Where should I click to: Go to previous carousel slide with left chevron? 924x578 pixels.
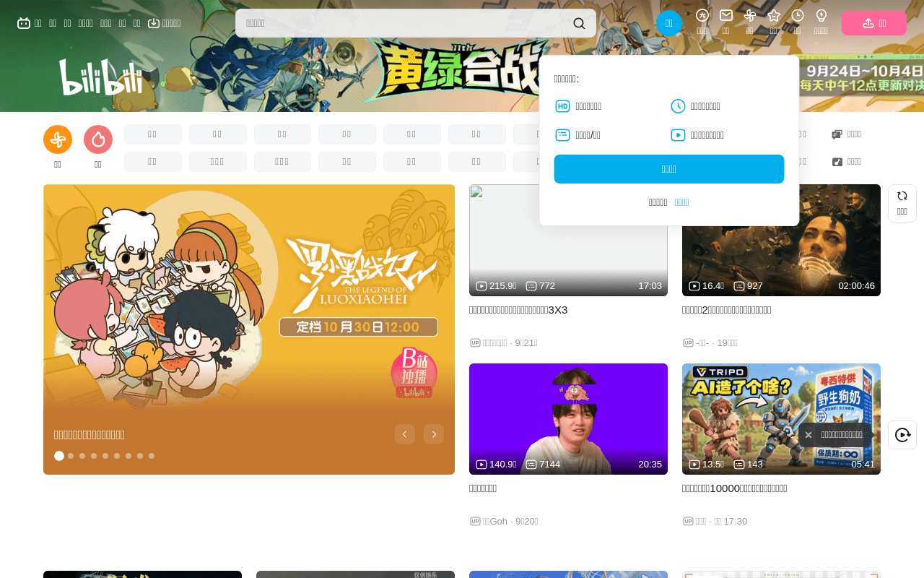coord(405,434)
